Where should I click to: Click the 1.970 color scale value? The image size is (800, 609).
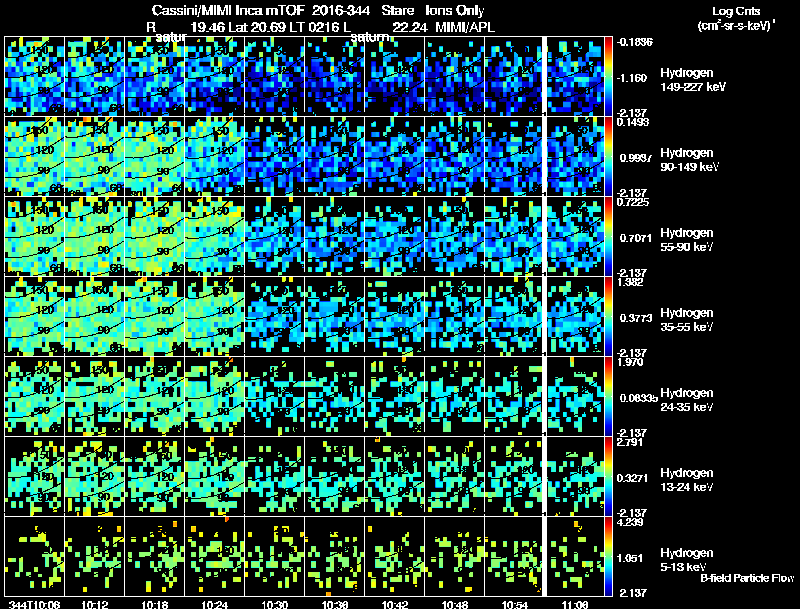point(630,362)
